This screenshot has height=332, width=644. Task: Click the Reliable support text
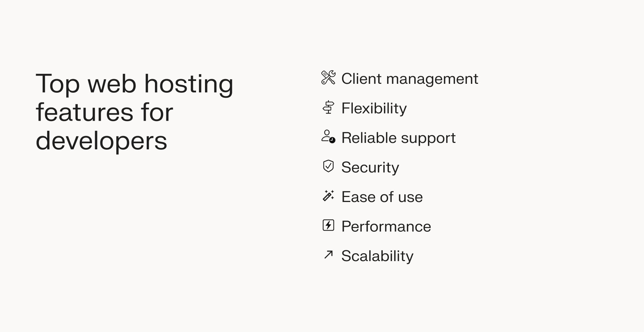pos(398,138)
